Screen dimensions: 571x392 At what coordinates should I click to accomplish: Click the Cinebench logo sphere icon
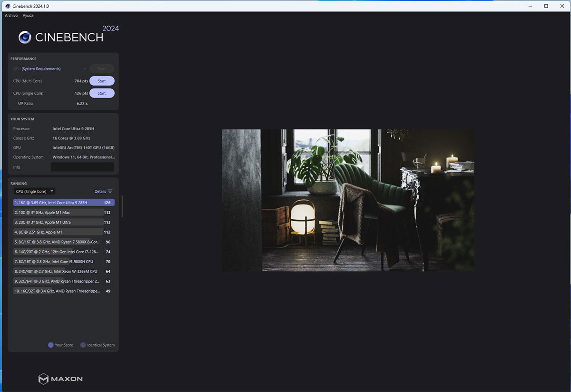25,37
